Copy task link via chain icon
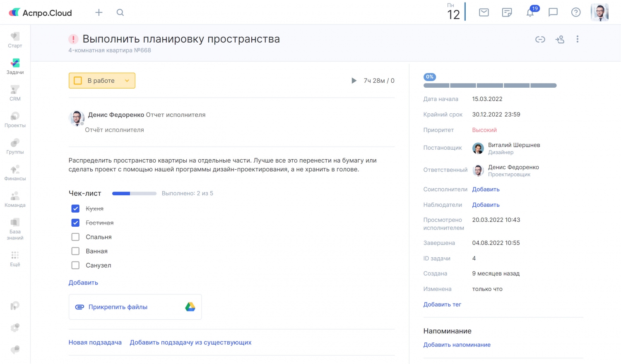Viewport: 621px width, 364px height. click(540, 39)
